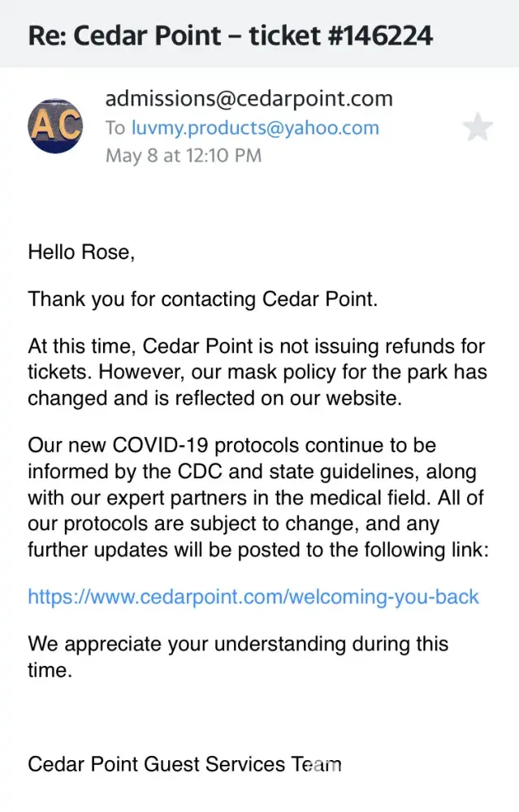This screenshot has width=519, height=812.
Task: Tap the "Hello Rose," greeting
Action: tap(81, 253)
